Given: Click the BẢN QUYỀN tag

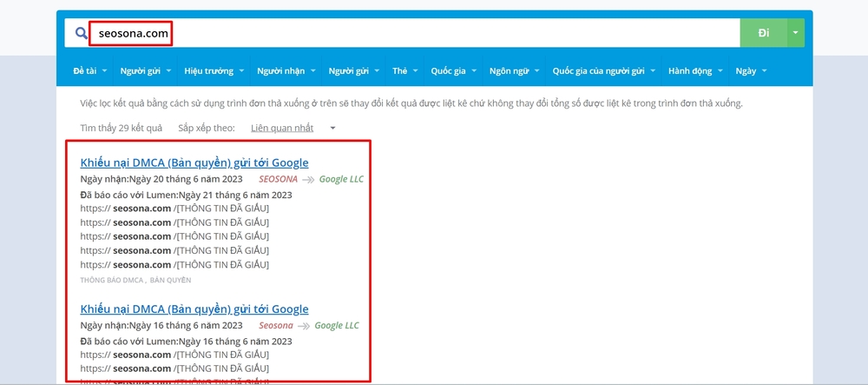Looking at the screenshot, I should click(x=170, y=281).
